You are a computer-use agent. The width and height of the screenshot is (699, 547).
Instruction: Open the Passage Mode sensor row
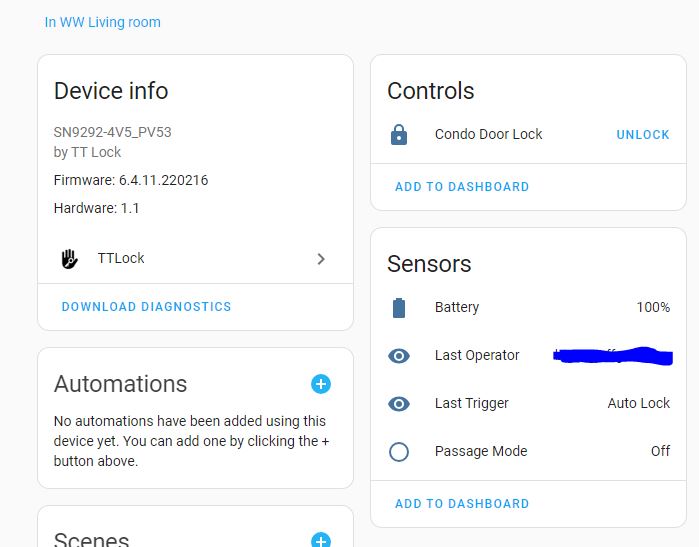point(528,452)
